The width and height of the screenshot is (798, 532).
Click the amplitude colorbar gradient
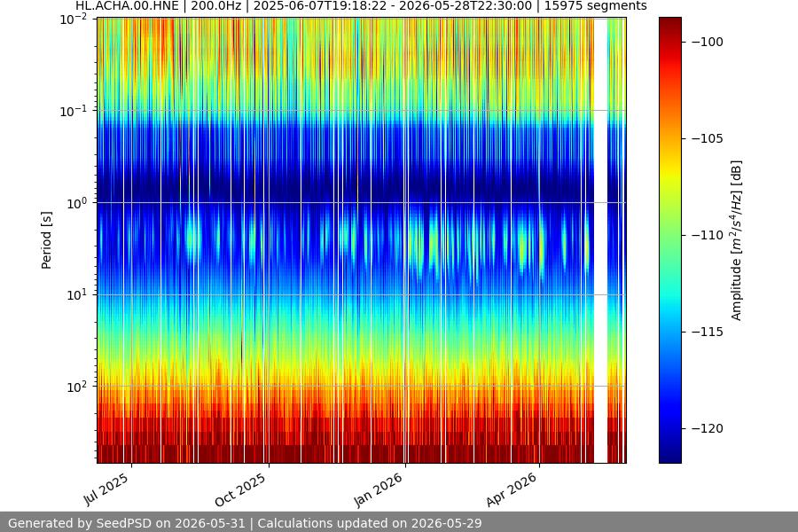tap(669, 240)
